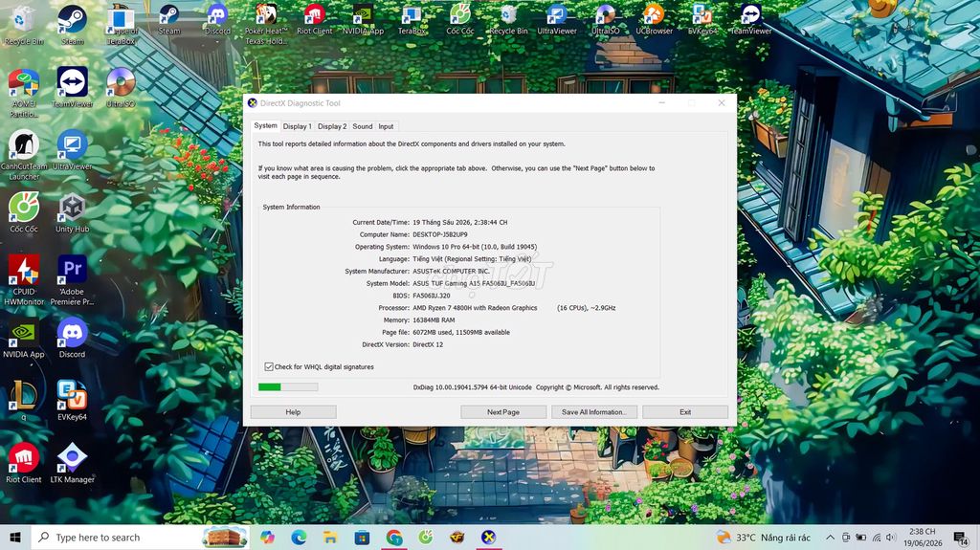The height and width of the screenshot is (550, 980).
Task: Go to Next Page in DxDiag
Action: 503,412
